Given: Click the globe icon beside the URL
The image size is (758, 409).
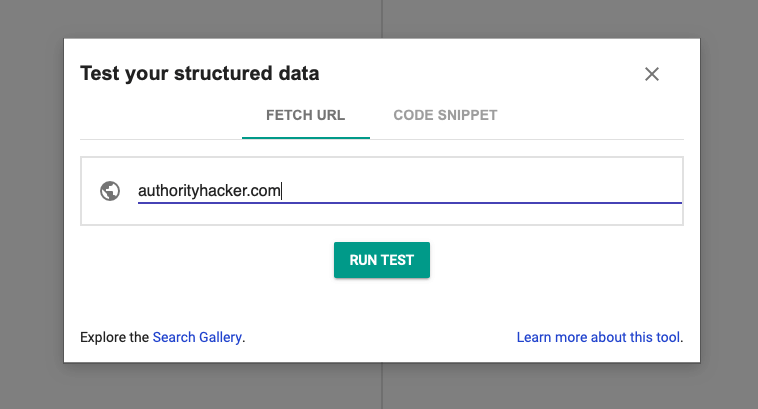Looking at the screenshot, I should pos(110,191).
